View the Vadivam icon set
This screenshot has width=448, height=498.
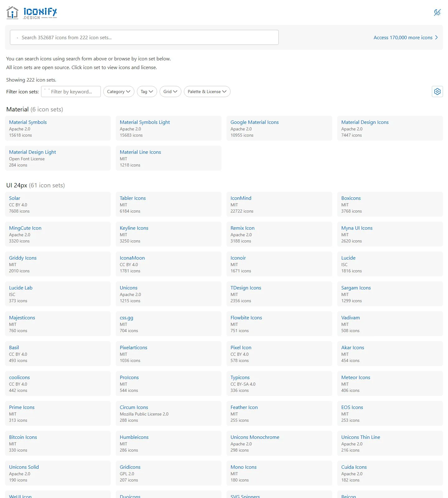390,324
